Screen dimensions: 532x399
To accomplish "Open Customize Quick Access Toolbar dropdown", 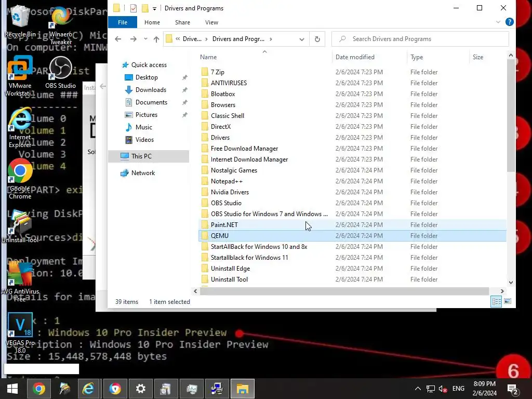I will click(x=154, y=8).
